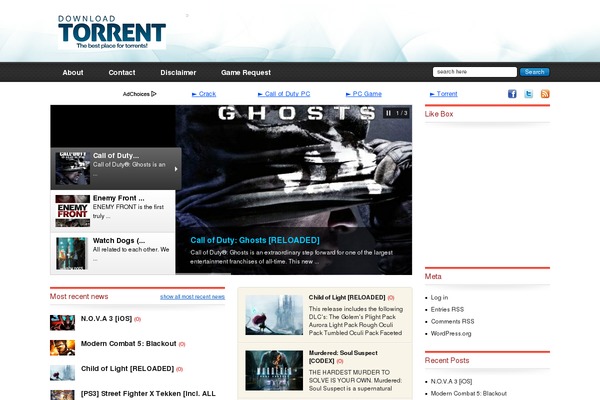Click N.O.V.A 3 comment count (0)
The image size is (600, 400).
pyautogui.click(x=137, y=319)
